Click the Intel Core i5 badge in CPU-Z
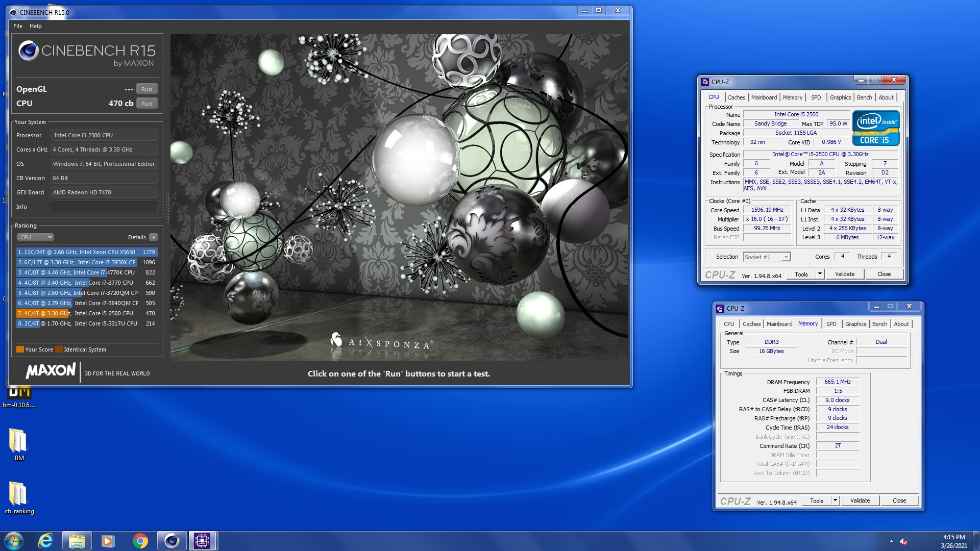980x551 pixels. click(x=875, y=128)
